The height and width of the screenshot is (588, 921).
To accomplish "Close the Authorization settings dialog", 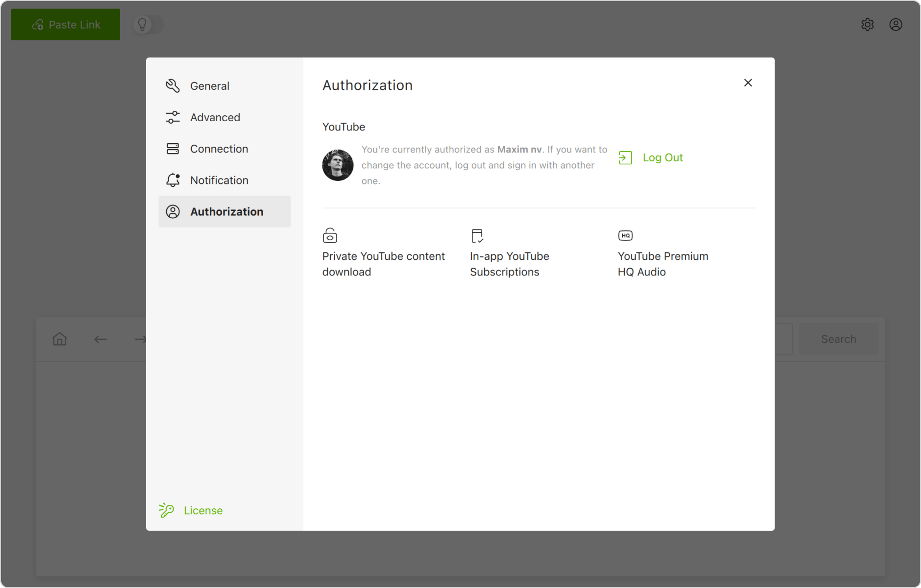I will [x=748, y=83].
